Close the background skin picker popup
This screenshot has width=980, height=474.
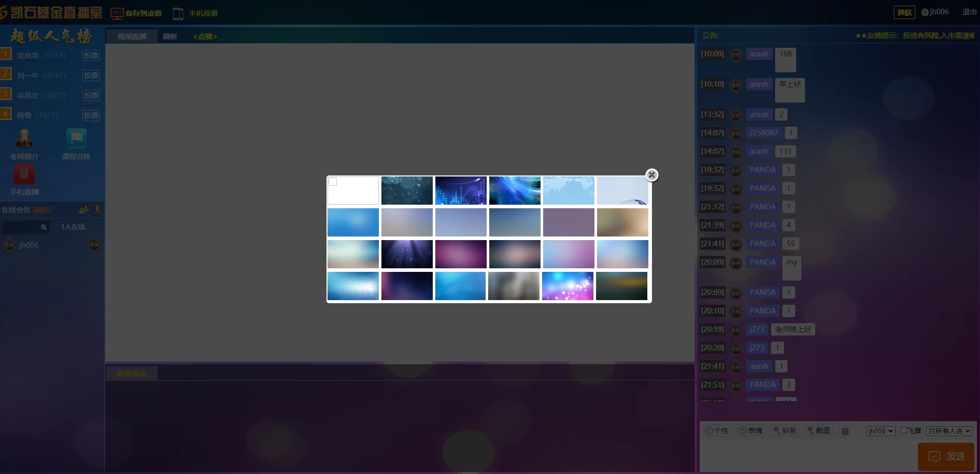coord(651,175)
